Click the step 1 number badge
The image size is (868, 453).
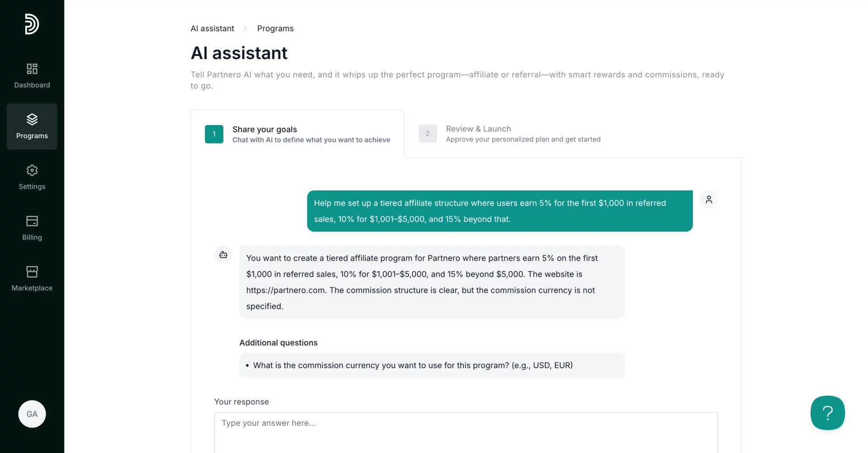[x=214, y=134]
